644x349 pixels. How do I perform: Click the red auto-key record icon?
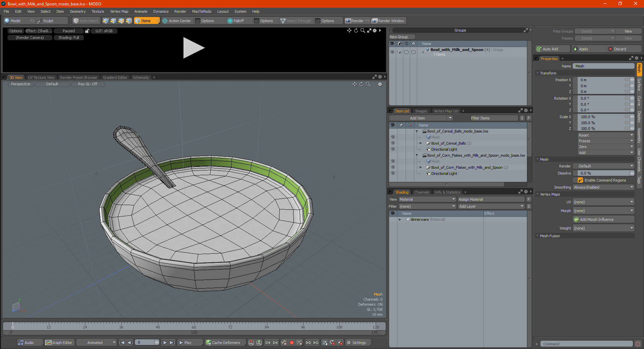[292, 343]
